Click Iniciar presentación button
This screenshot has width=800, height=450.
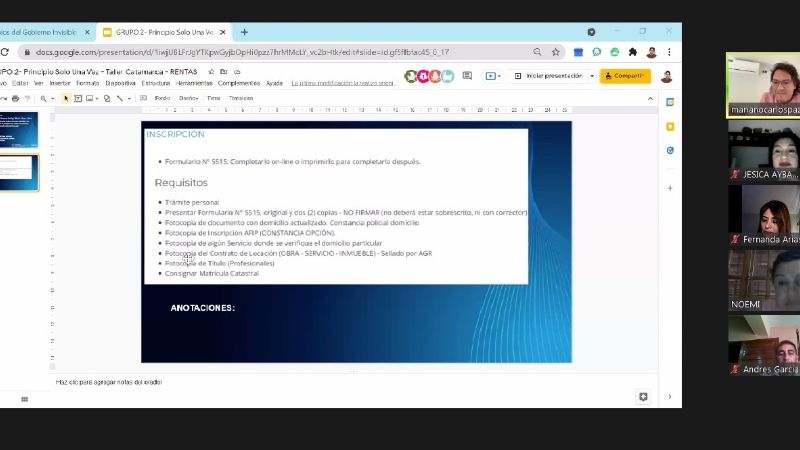click(548, 76)
